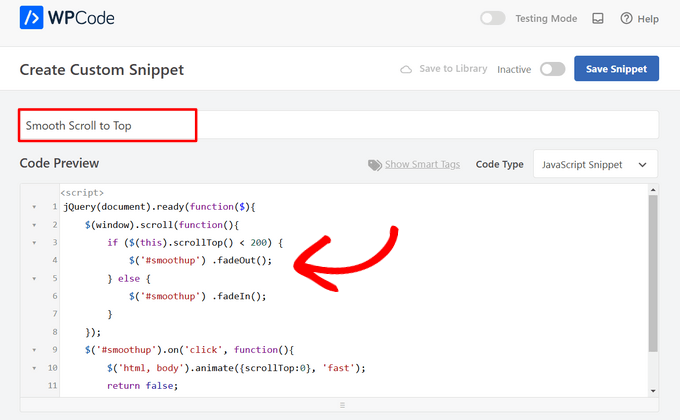The image size is (680, 420).
Task: Click the '<script>' tag text
Action: [x=82, y=192]
